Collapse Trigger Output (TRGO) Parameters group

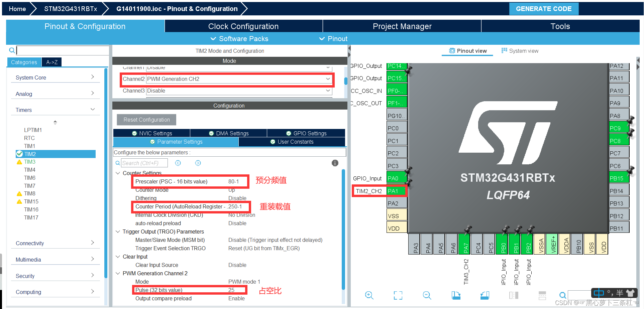coord(118,231)
